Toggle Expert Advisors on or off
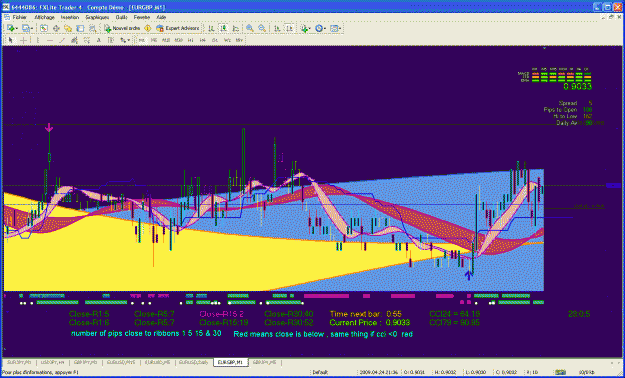Image resolution: width=625 pixels, height=378 pixels. tap(178, 28)
